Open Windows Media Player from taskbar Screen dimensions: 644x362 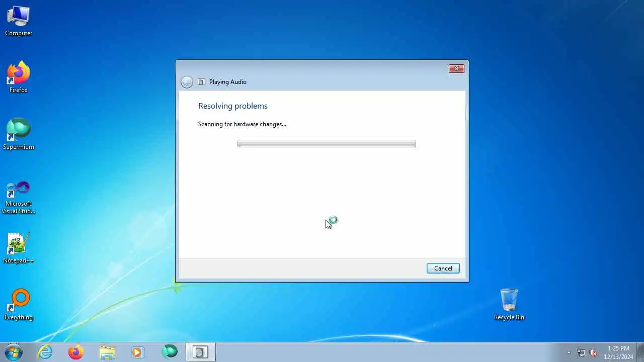tap(138, 352)
